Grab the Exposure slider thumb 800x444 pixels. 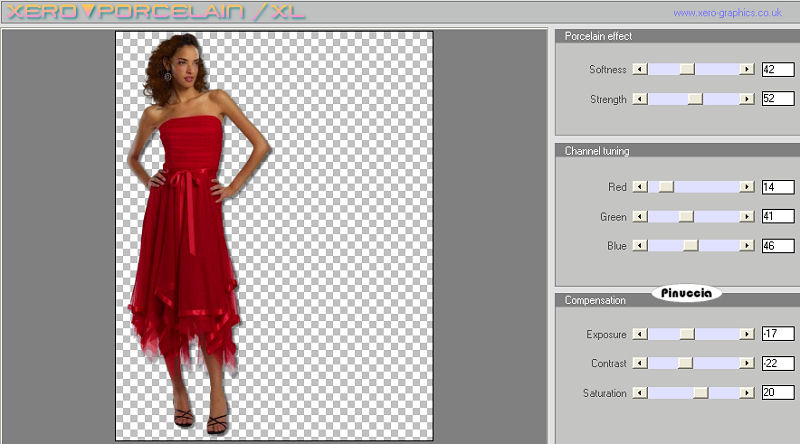[687, 334]
